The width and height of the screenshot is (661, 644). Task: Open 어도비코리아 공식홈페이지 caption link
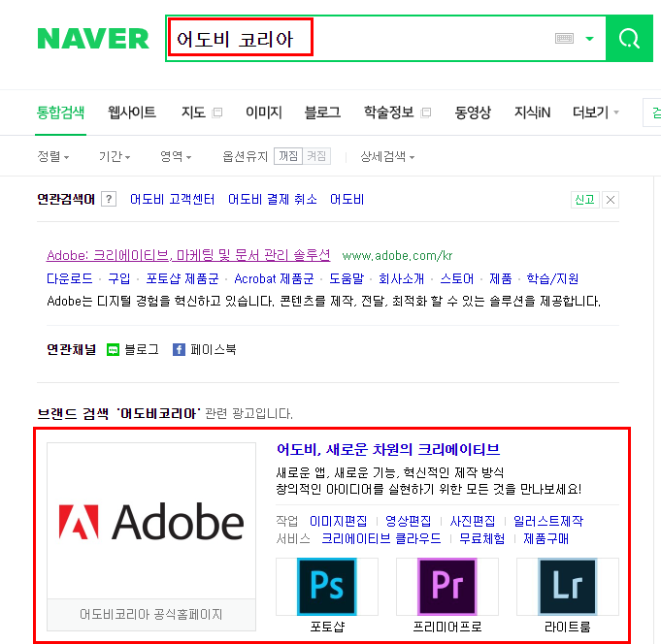click(150, 614)
